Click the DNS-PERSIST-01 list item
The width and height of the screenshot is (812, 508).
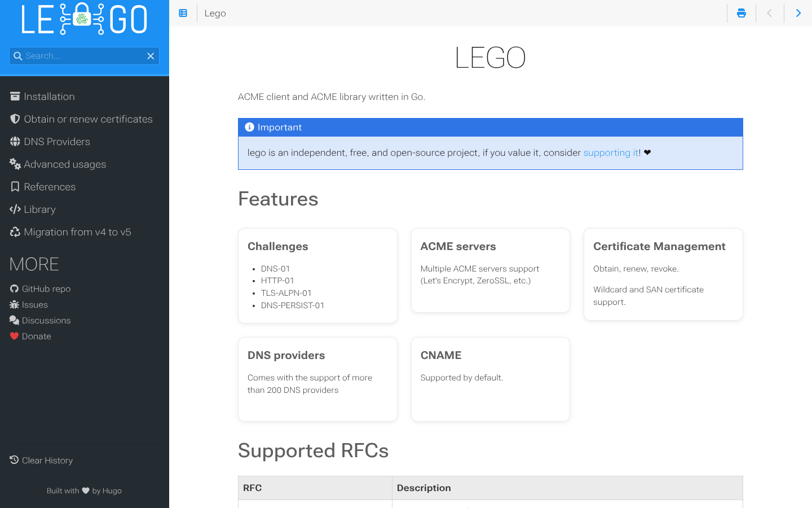pos(293,305)
